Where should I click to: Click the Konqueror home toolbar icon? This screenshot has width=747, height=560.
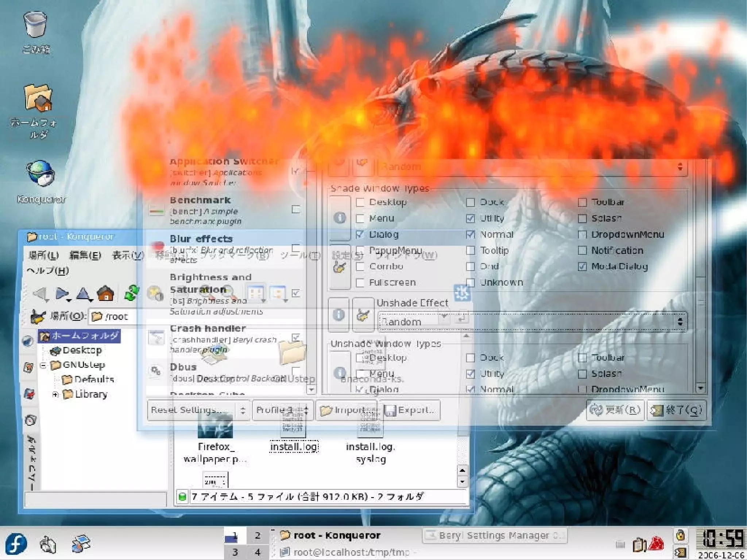tap(105, 293)
